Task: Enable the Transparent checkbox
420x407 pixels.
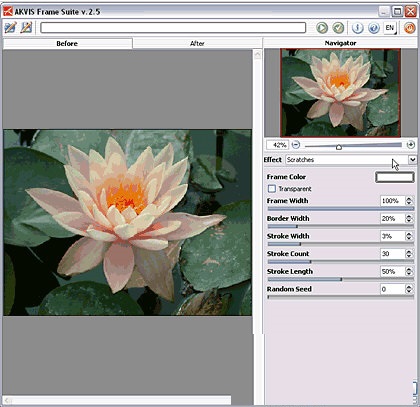Action: [272, 189]
